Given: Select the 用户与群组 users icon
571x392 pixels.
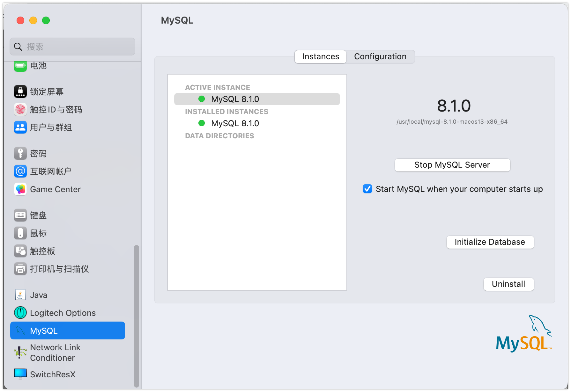Looking at the screenshot, I should click(20, 127).
